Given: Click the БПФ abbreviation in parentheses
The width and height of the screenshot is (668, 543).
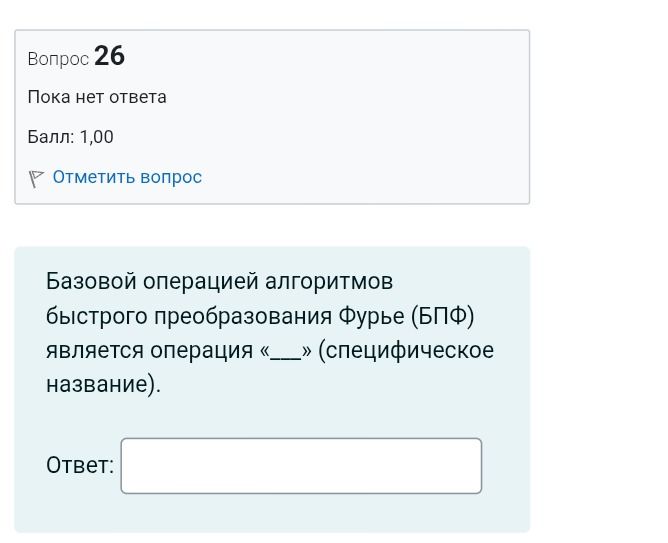Looking at the screenshot, I should [443, 316].
